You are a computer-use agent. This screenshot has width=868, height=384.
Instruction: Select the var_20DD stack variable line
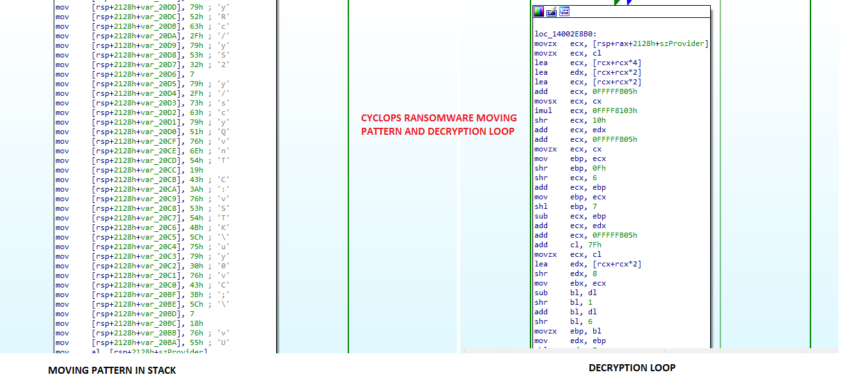pos(143,7)
